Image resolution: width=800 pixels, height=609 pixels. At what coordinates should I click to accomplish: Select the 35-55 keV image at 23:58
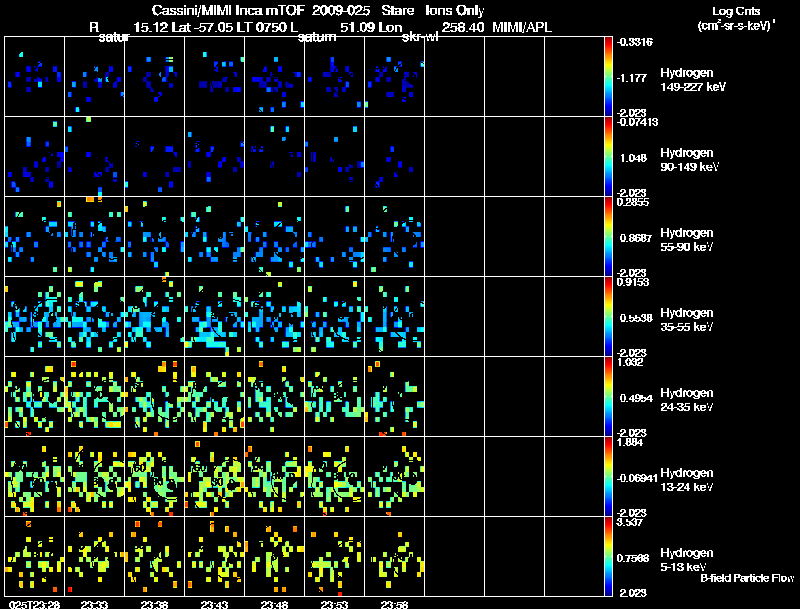coord(395,317)
